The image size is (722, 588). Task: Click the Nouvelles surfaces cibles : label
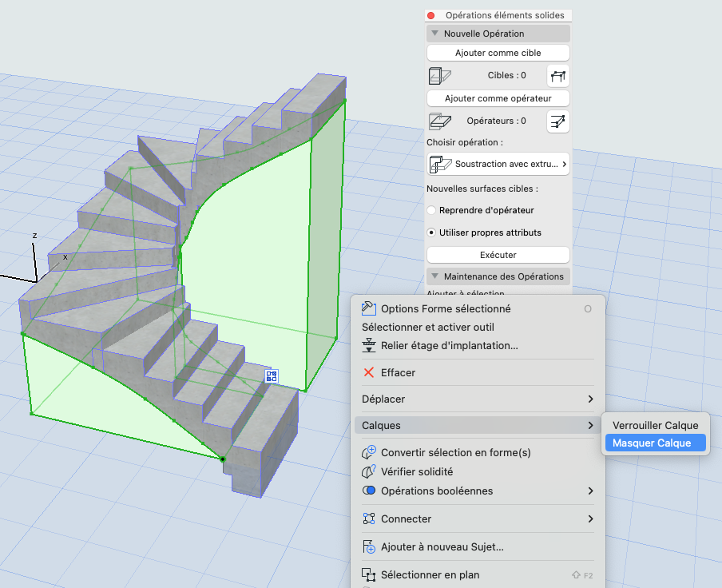click(x=482, y=189)
